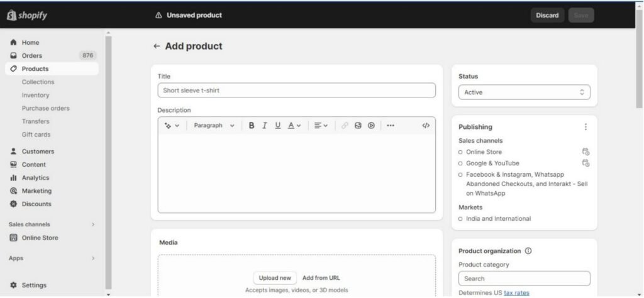Click the 876 orders count badge
The image size is (644, 298).
coord(87,55)
